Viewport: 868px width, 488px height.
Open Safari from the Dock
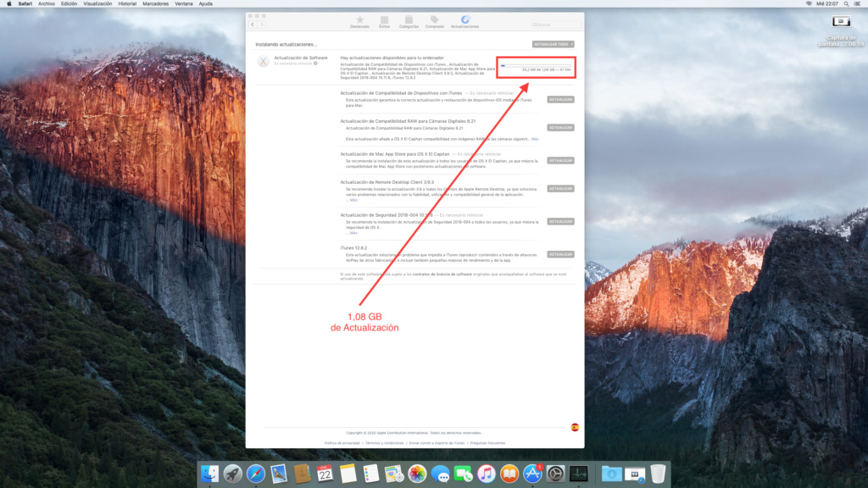click(256, 474)
